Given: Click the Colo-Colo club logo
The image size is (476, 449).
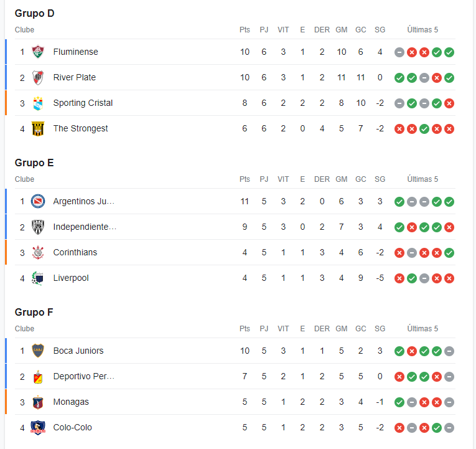Looking at the screenshot, I should 38,427.
